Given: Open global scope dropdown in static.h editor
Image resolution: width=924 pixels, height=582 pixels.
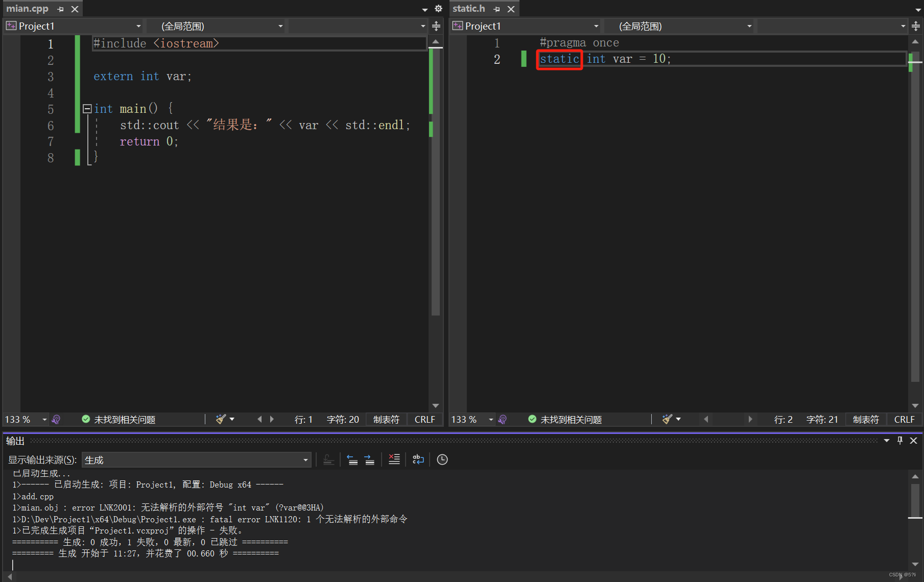Looking at the screenshot, I should coord(679,26).
